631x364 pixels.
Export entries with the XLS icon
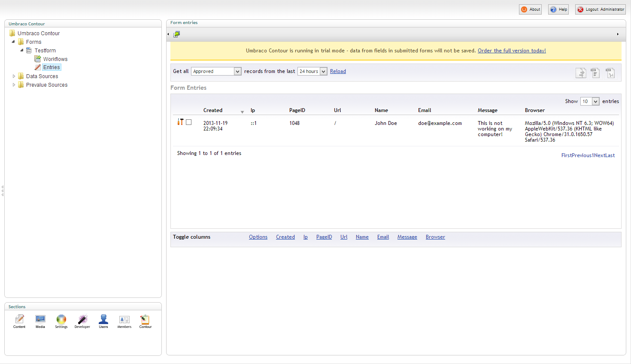pyautogui.click(x=610, y=73)
